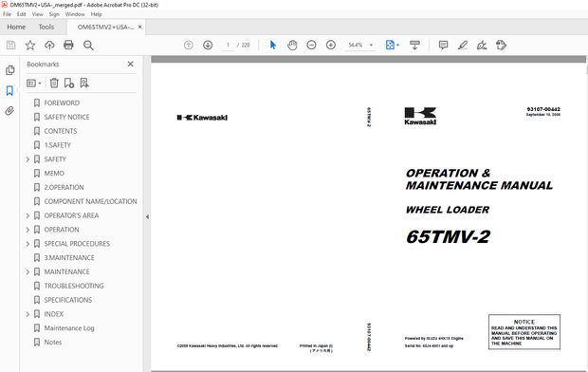Screen dimensions: 588x372
Task: Activate the hand pan tool
Action: [x=292, y=46]
